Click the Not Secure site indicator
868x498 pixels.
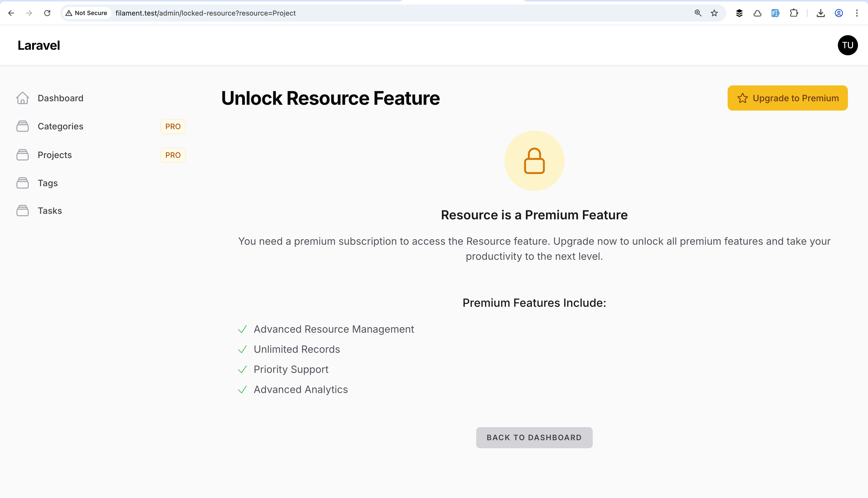pos(86,13)
